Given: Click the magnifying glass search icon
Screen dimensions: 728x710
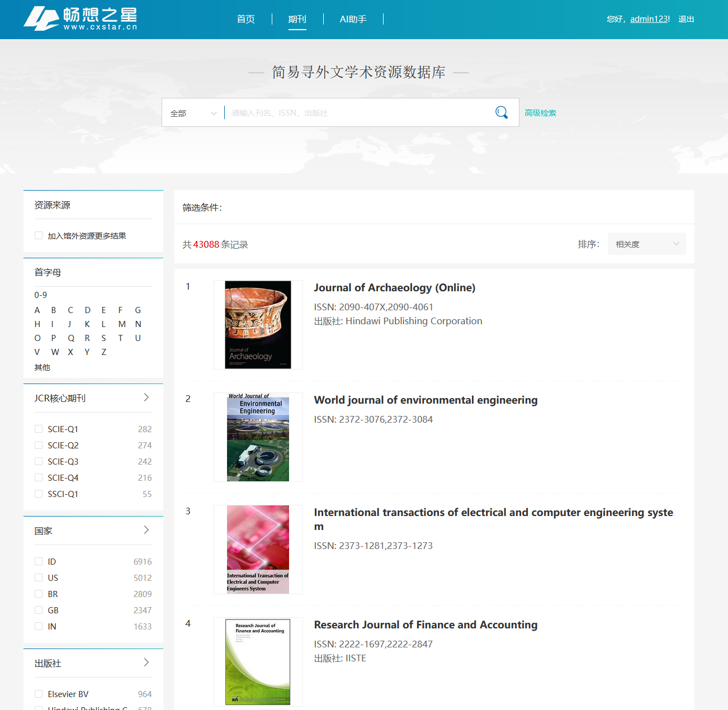Looking at the screenshot, I should 502,112.
